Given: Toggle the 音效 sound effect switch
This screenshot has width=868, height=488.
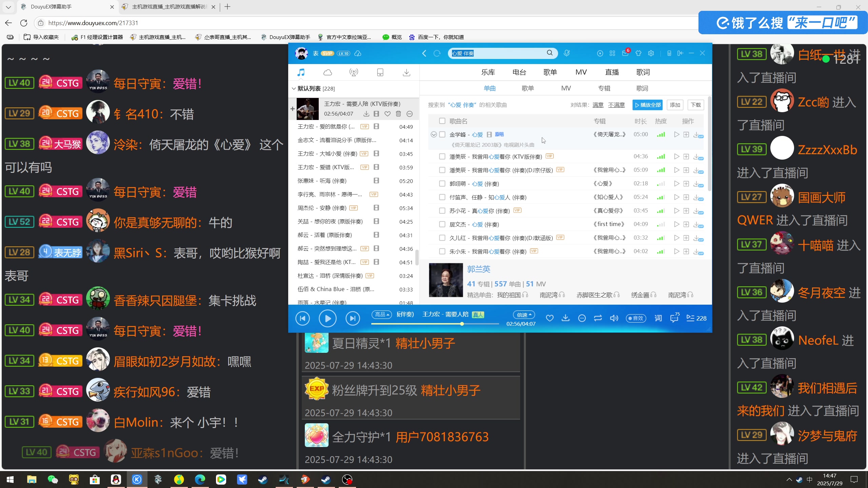Looking at the screenshot, I should (x=636, y=318).
